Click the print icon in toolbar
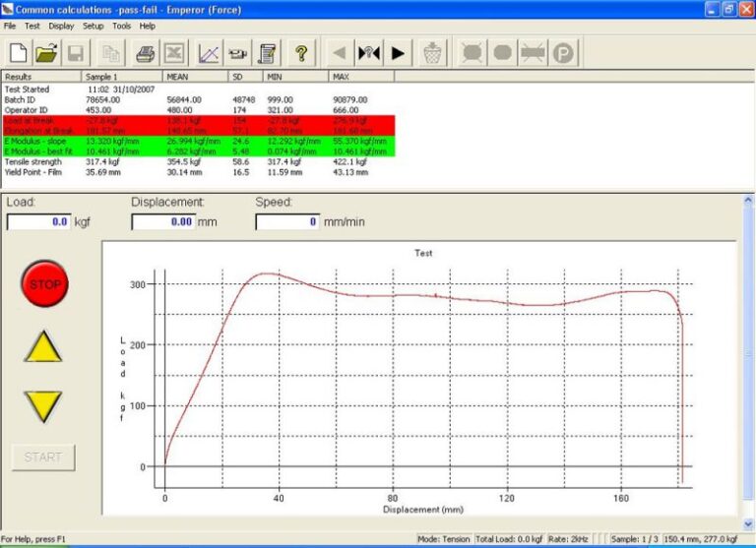Image resolution: width=756 pixels, height=548 pixels. [x=145, y=53]
